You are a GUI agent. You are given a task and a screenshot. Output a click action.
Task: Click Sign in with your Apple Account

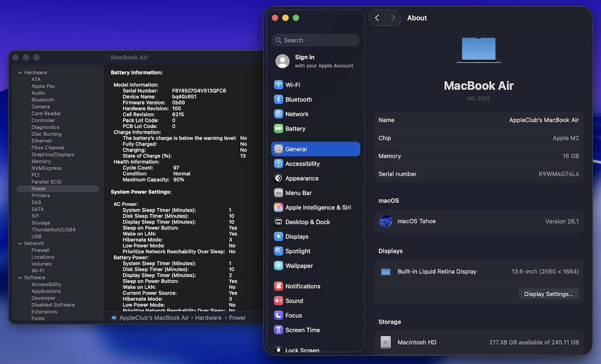315,61
